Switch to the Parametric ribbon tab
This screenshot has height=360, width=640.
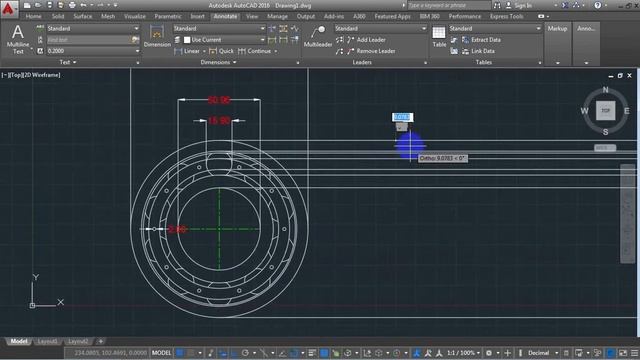coord(168,16)
